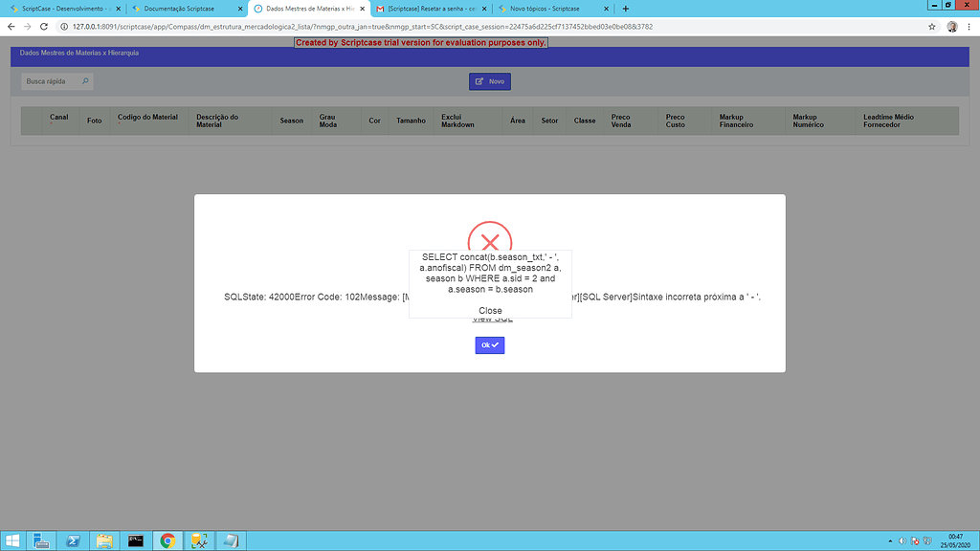Click the magnifier icon in Busca rápida
The height and width of the screenshot is (551, 980).
point(84,82)
